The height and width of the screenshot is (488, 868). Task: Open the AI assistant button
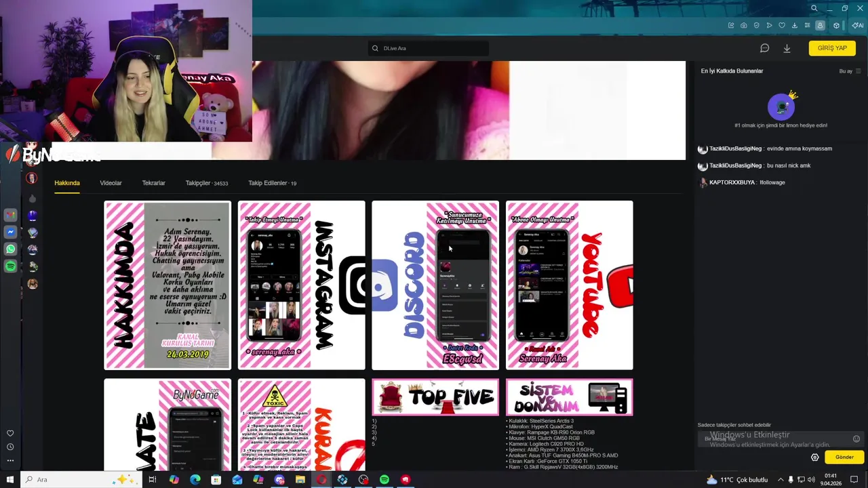[x=857, y=26]
